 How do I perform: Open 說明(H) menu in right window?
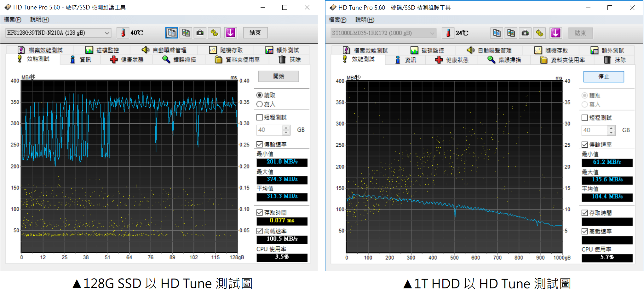pyautogui.click(x=365, y=20)
